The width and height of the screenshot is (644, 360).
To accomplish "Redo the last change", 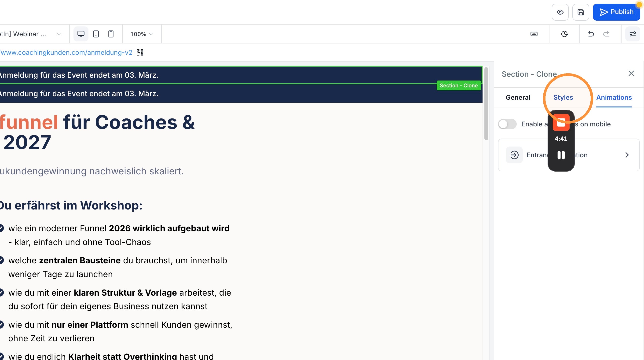I will [606, 34].
